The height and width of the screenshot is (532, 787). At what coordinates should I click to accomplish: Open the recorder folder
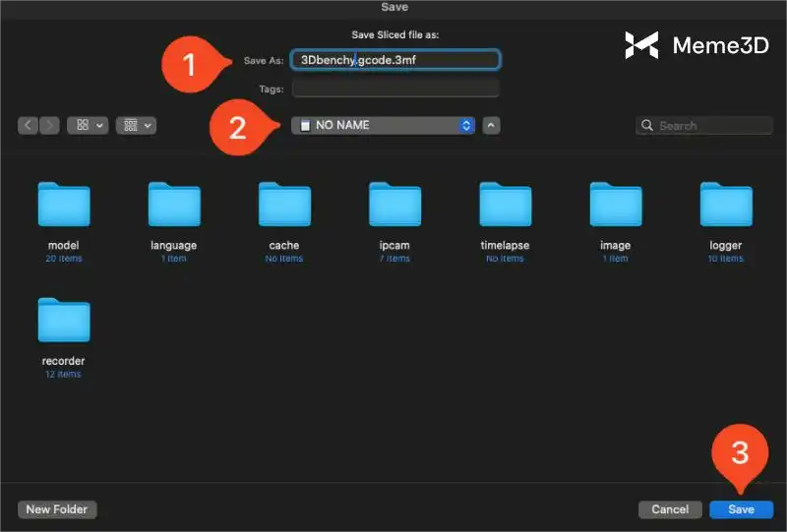pos(63,321)
